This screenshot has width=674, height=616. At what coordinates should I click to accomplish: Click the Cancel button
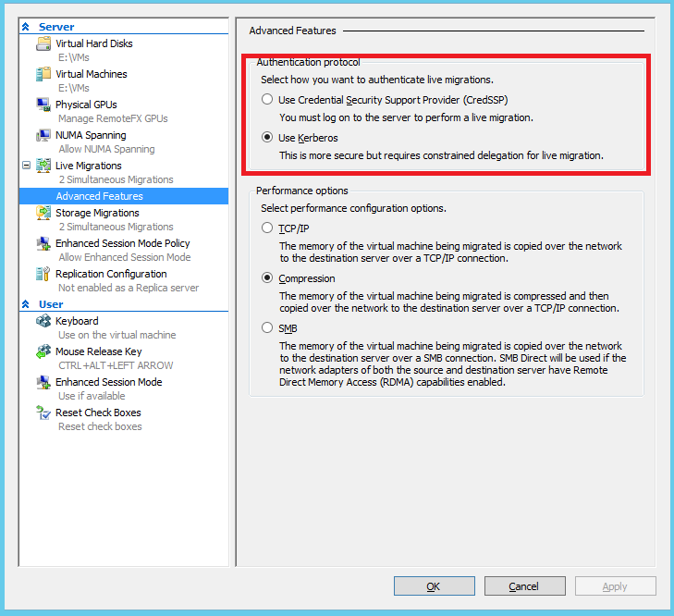click(525, 585)
